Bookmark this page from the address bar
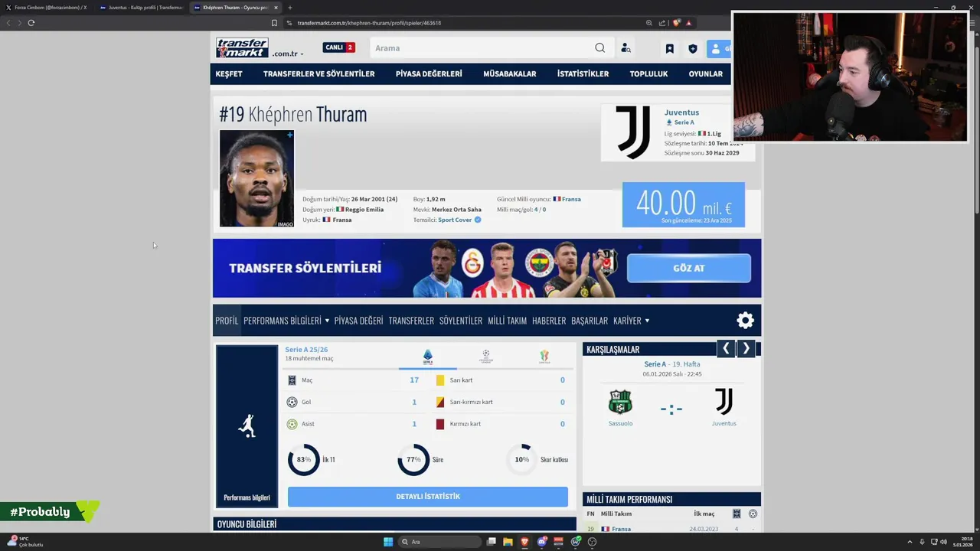The height and width of the screenshot is (551, 980). (274, 23)
